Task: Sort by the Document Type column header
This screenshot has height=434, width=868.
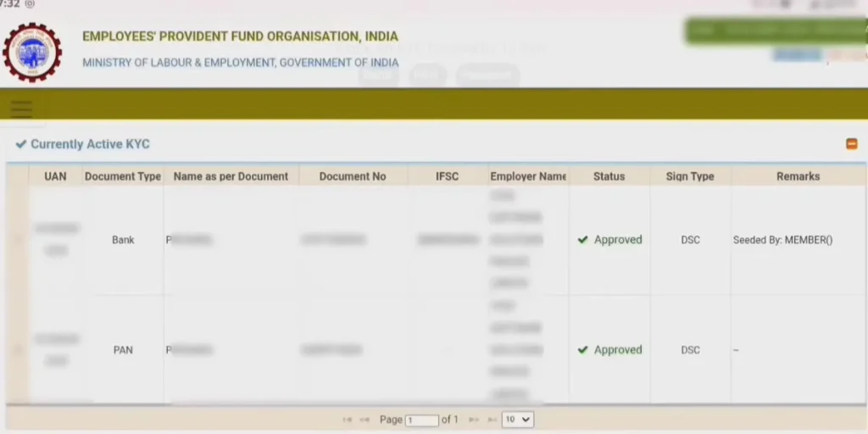Action: (123, 176)
